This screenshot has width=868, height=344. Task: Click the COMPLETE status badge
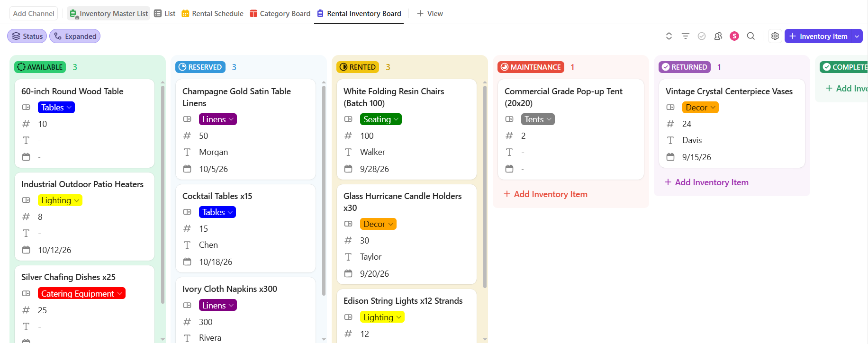(844, 67)
